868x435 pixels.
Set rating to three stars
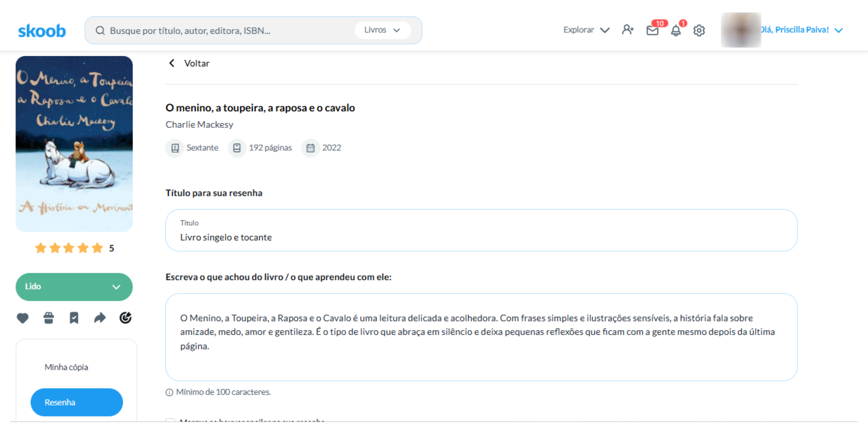click(x=69, y=248)
